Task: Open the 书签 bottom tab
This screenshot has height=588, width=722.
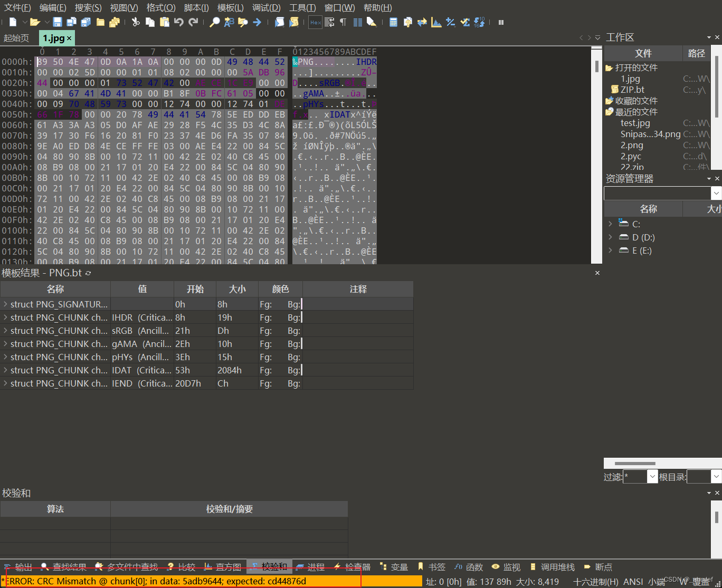Action: 431,567
